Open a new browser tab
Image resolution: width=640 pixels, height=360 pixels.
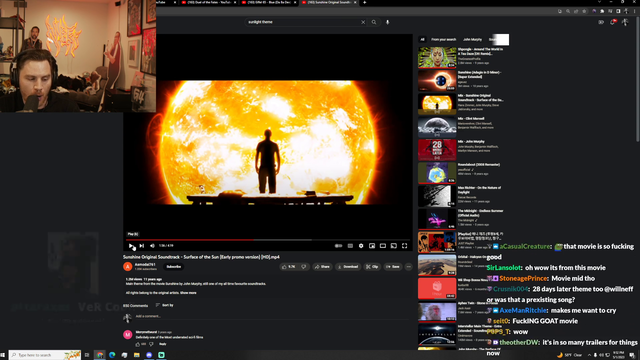coord(364,2)
